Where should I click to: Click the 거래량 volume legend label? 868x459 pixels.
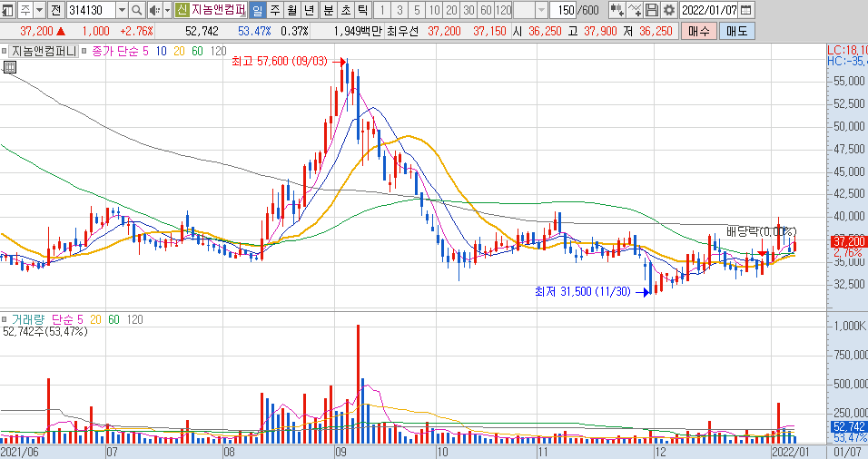(27, 319)
